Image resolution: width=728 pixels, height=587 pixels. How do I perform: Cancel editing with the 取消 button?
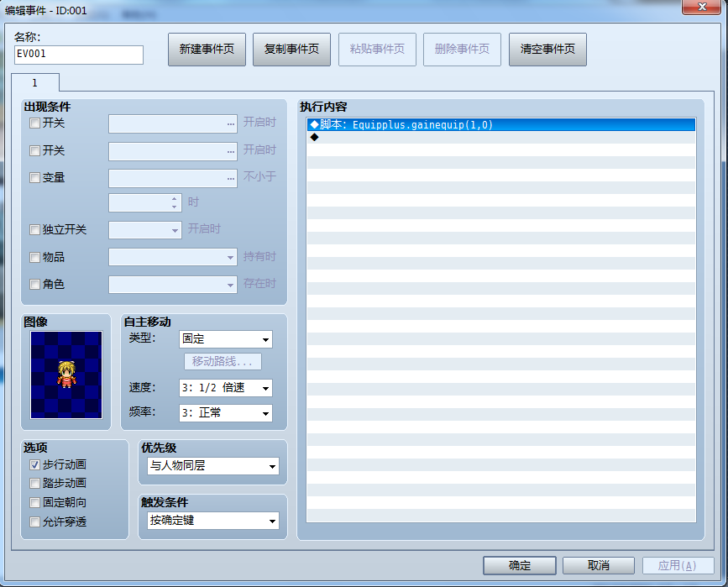point(599,565)
